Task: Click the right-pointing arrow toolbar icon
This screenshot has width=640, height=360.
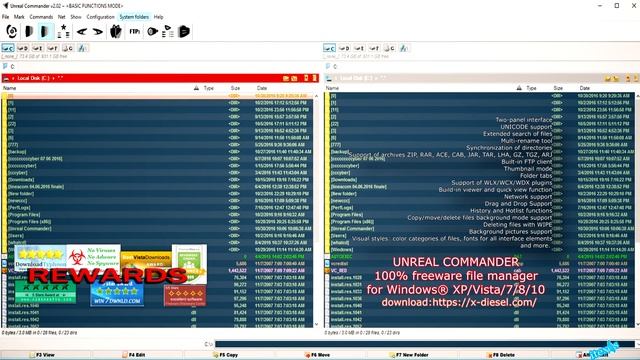Action: (x=98, y=31)
